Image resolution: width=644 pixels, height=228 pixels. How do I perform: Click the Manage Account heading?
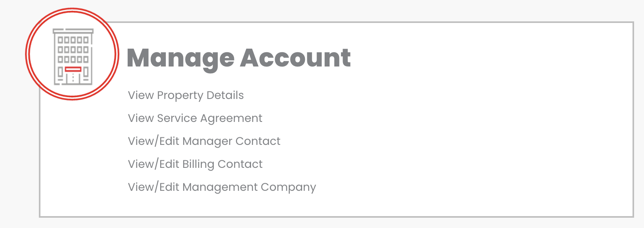239,58
